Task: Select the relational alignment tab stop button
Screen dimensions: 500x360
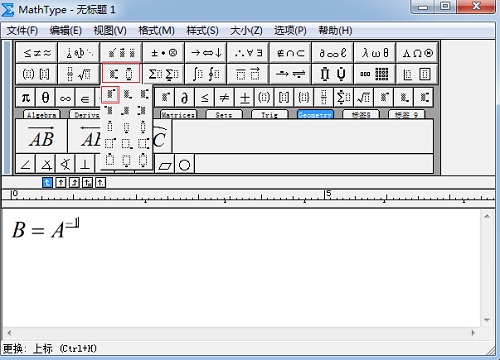Action: tap(87, 182)
